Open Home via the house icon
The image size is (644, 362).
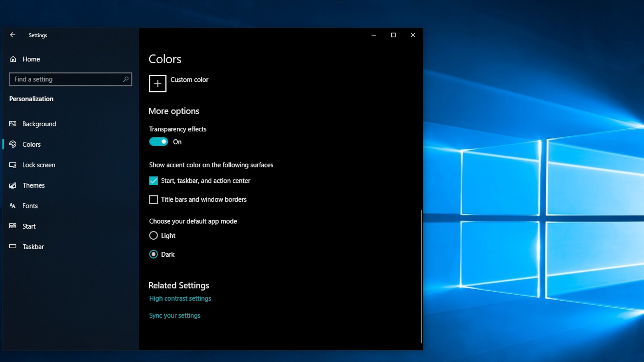pos(13,59)
